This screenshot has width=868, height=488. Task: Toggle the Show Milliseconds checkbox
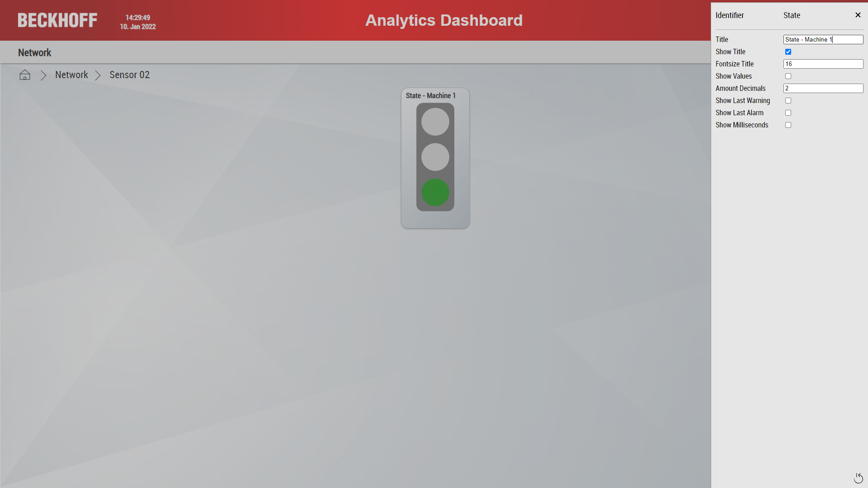point(788,125)
